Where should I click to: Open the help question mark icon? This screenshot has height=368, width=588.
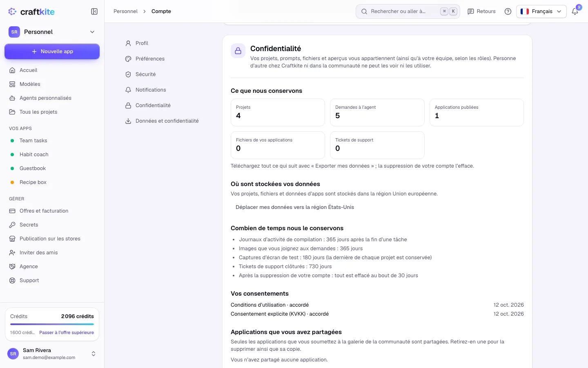click(x=508, y=11)
